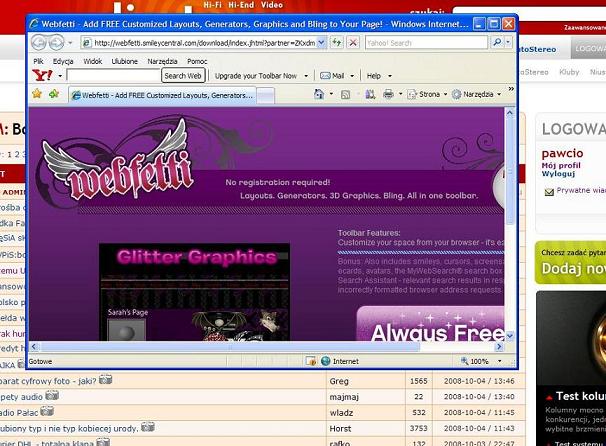Open search provider dropdown arrow
606x446 pixels.
click(508, 43)
